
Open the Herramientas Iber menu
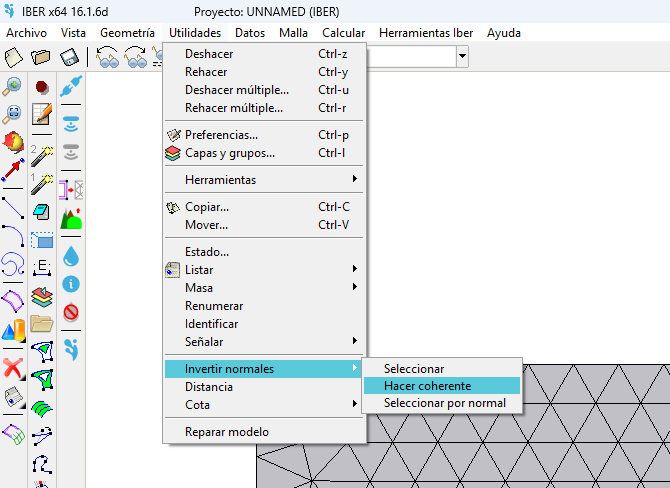click(x=426, y=33)
